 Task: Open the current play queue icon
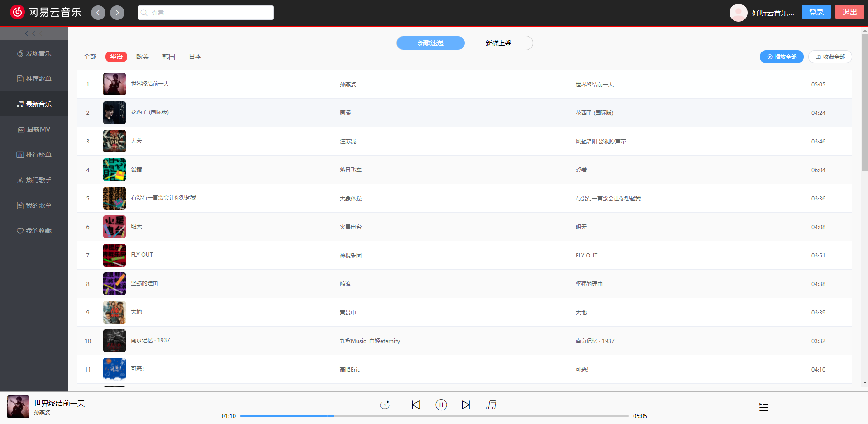tap(763, 407)
